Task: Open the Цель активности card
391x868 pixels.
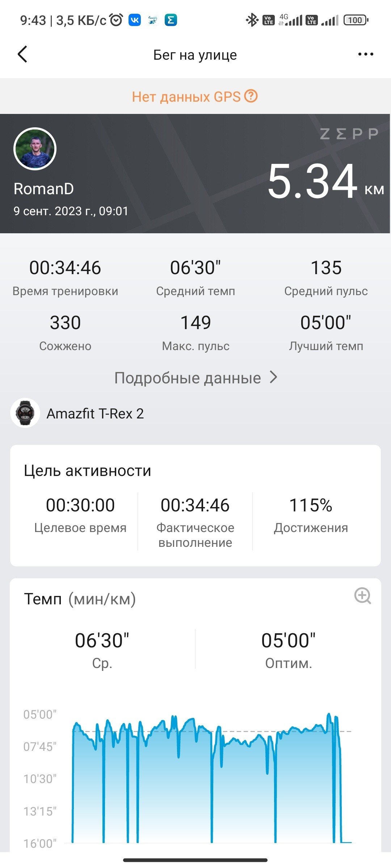Action: click(195, 506)
